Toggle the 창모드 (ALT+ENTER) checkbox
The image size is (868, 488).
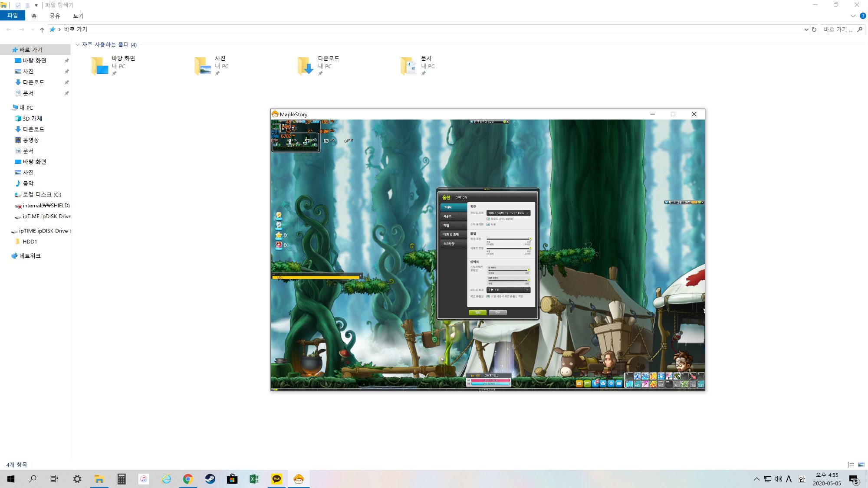point(488,219)
